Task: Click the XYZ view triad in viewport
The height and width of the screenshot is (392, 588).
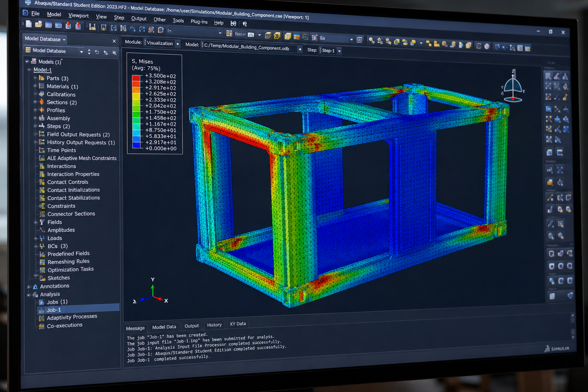Action: (x=151, y=291)
